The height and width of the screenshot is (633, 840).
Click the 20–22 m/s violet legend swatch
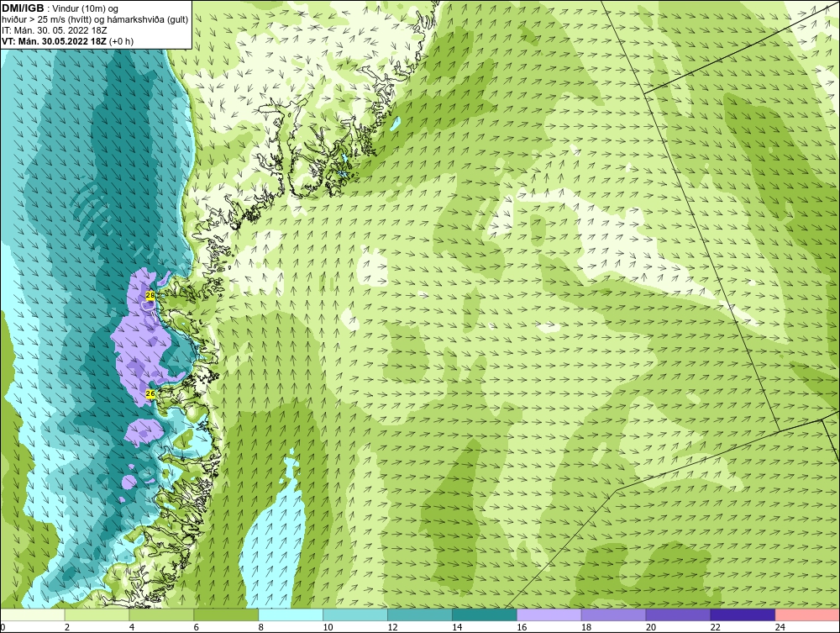678,615
